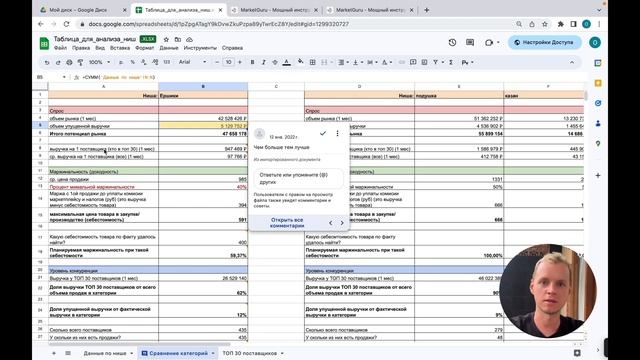Insert comment from toolbar
Image resolution: width=640 pixels, height=360 pixels.
tap(413, 62)
